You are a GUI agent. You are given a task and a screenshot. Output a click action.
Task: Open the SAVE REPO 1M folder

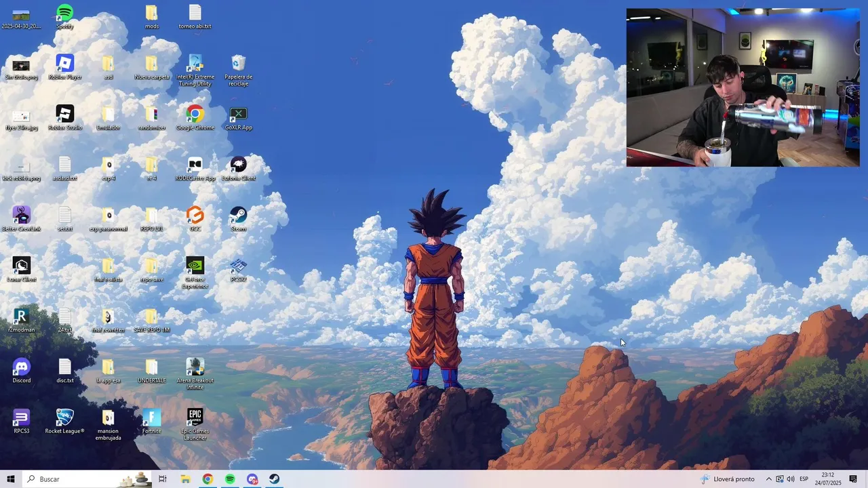[x=152, y=321]
